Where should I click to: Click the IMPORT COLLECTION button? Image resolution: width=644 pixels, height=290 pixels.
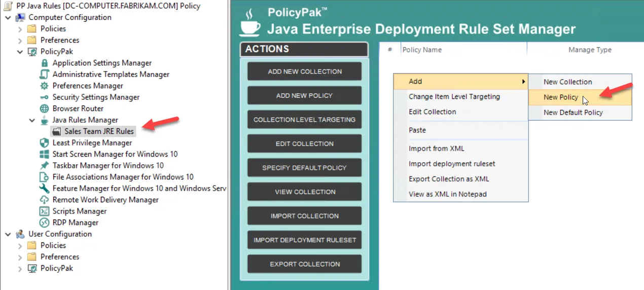point(304,216)
